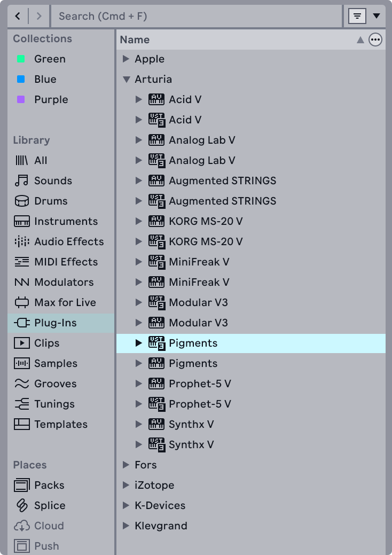The image size is (392, 555).
Task: Select the Grooves icon
Action: click(x=21, y=384)
